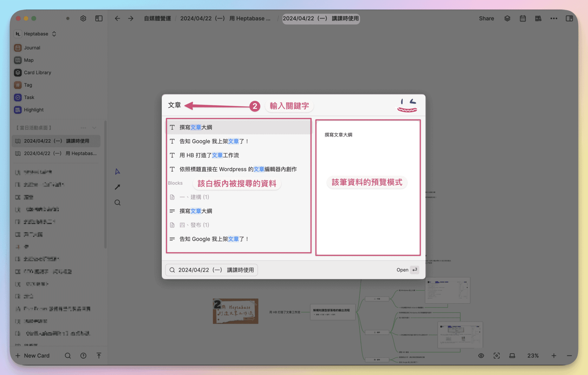Open the table view icon in top bar

538,18
